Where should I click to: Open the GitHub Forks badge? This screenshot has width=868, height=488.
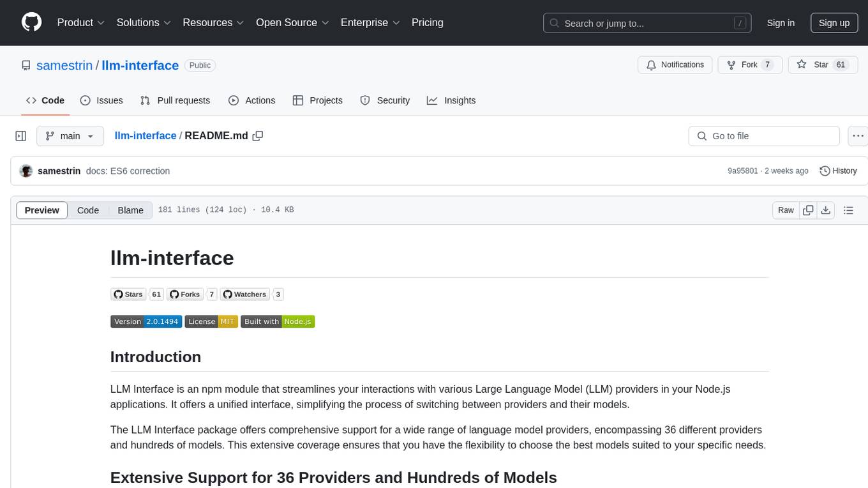click(191, 294)
